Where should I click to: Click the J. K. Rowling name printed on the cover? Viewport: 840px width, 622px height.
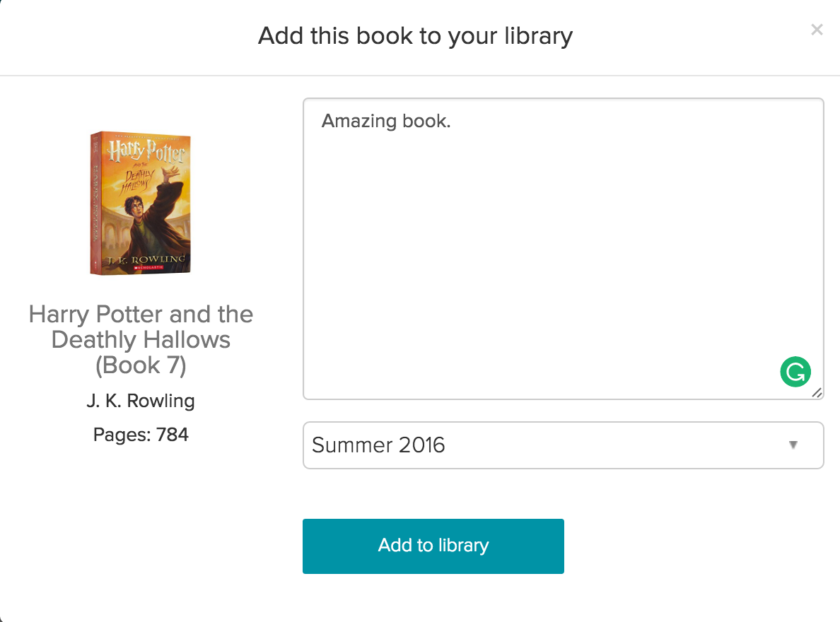[146, 260]
